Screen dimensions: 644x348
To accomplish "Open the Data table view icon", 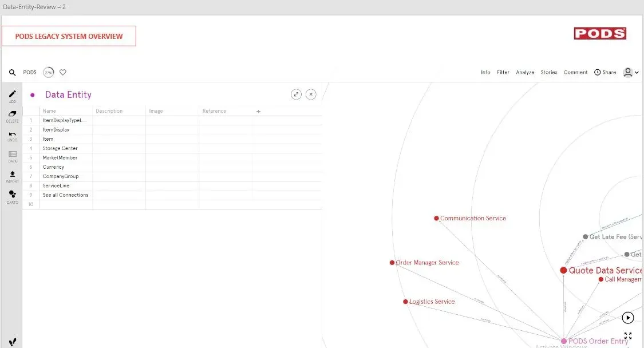I will click(12, 155).
